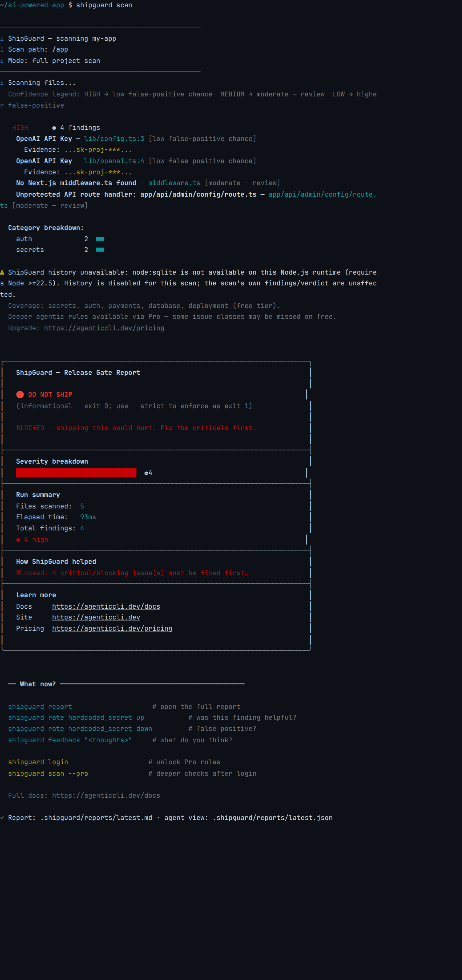Click the 'shipguard feedback "<thoughts>"' command
Viewport: 462px width, 980px height.
70,740
